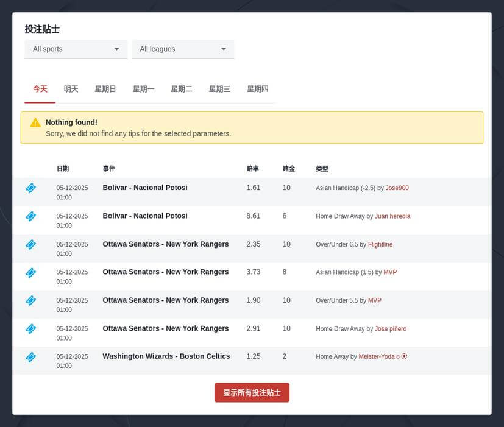Click the ticket icon for the Home Draw Away Ottawa tip
The image size is (504, 427).
[30, 328]
